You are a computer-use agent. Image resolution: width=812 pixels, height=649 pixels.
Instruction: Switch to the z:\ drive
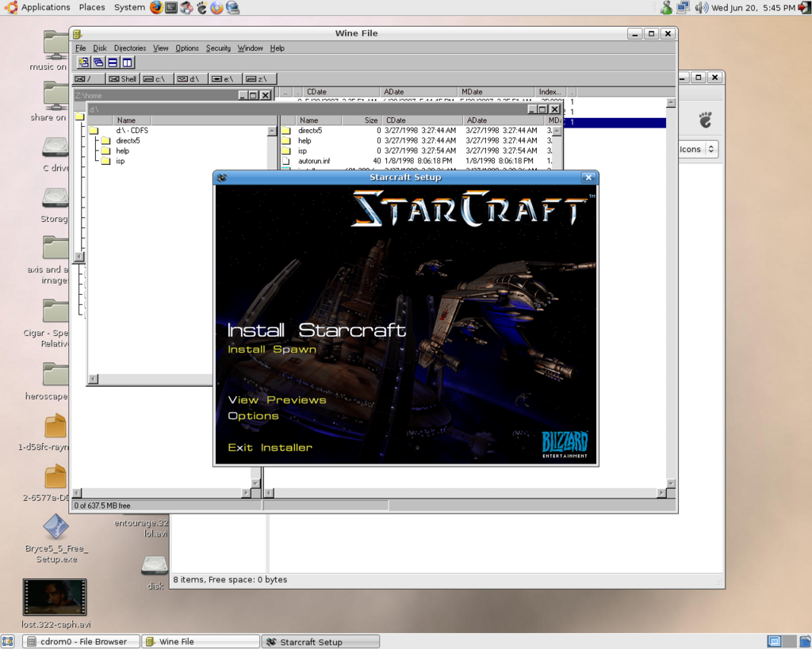click(x=259, y=78)
